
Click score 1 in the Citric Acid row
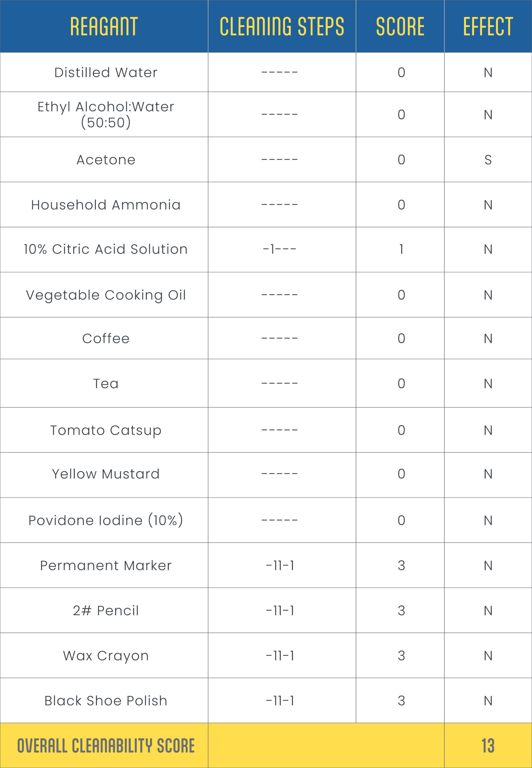pyautogui.click(x=401, y=249)
